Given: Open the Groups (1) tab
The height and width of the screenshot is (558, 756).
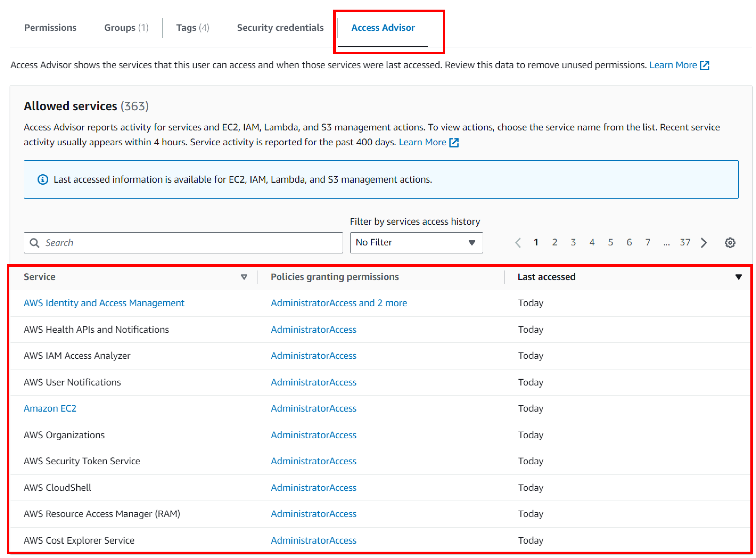Looking at the screenshot, I should (126, 28).
